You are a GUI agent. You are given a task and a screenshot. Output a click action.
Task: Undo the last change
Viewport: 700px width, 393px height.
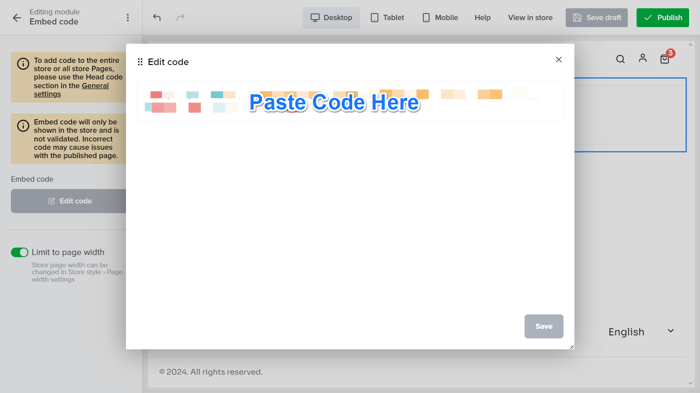157,17
